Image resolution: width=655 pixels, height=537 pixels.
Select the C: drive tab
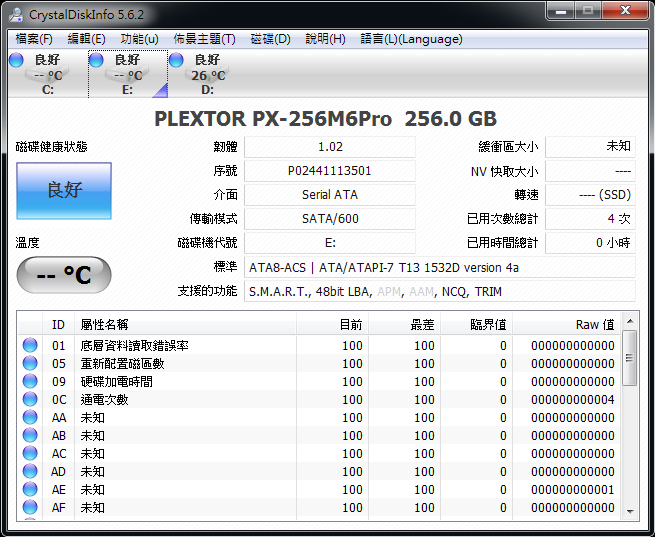tap(47, 74)
